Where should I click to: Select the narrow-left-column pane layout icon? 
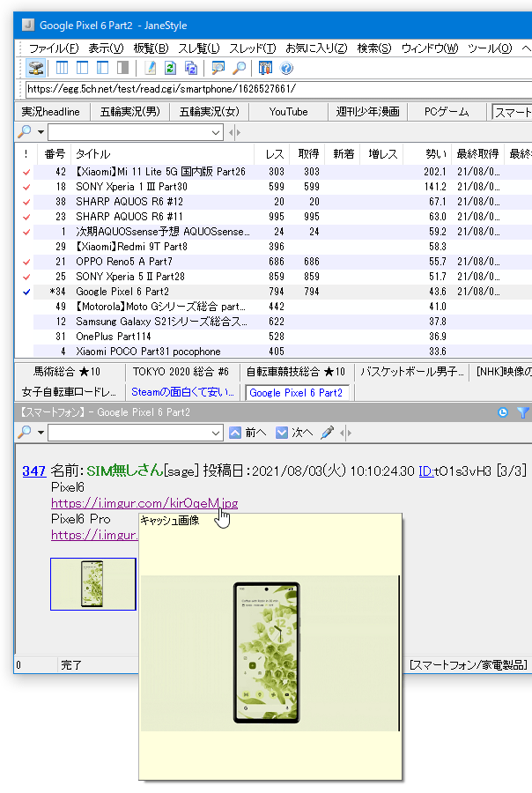coord(103,68)
